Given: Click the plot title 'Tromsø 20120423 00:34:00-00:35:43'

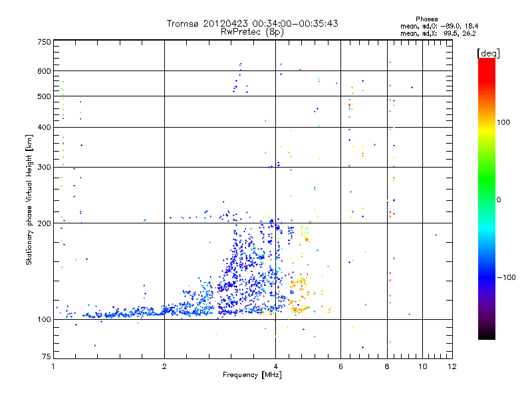Looking at the screenshot, I should click(x=252, y=23).
